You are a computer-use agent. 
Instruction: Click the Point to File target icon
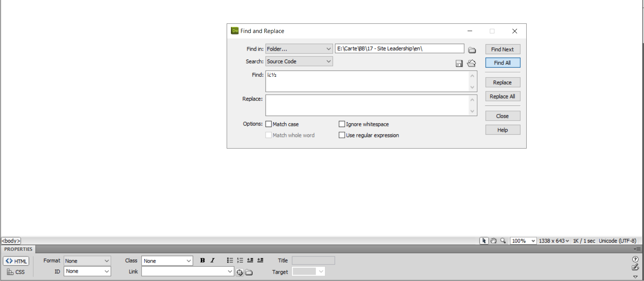pos(240,273)
